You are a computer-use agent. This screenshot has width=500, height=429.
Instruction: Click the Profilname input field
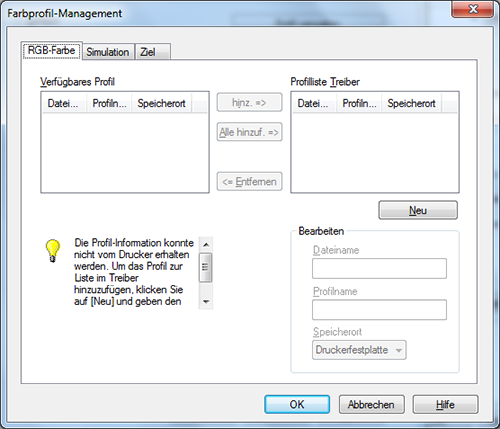[x=379, y=310]
